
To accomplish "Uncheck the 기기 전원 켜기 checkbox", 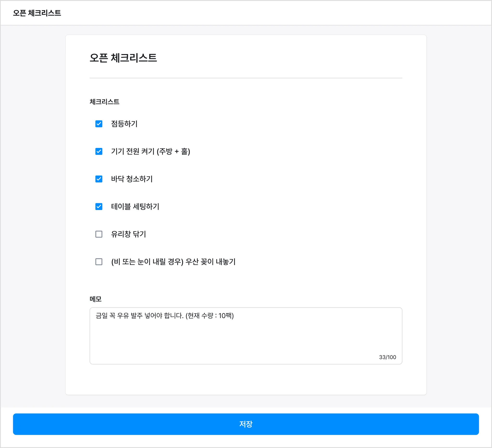I will [x=98, y=151].
